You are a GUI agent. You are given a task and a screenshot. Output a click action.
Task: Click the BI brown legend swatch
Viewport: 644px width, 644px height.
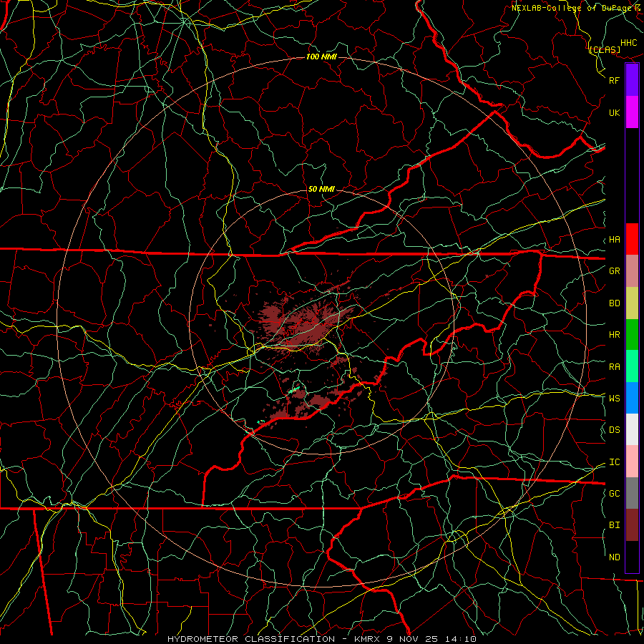(x=632, y=525)
